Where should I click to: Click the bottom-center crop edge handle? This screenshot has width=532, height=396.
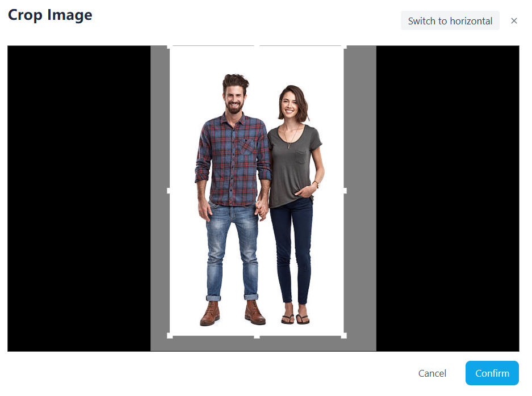pyautogui.click(x=257, y=336)
